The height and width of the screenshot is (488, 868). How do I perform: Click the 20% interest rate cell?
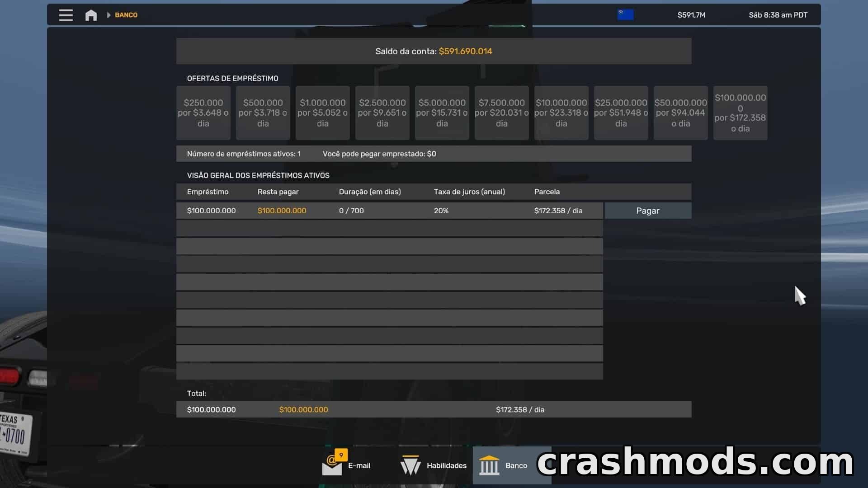coord(441,211)
